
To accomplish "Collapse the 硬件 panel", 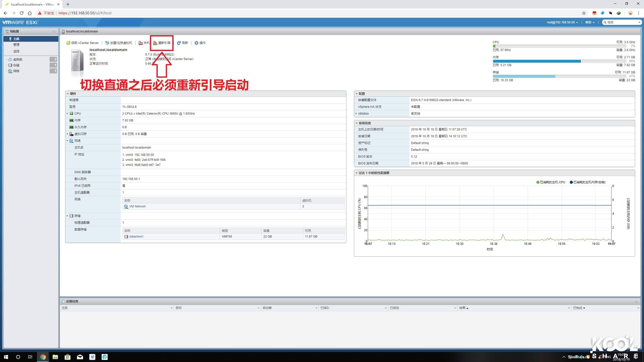I will tap(68, 94).
